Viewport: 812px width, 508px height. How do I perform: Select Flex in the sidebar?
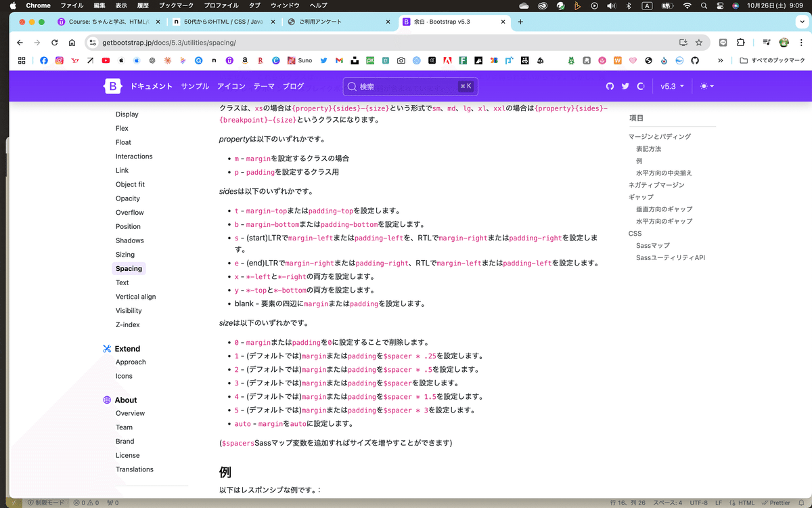[x=122, y=128]
